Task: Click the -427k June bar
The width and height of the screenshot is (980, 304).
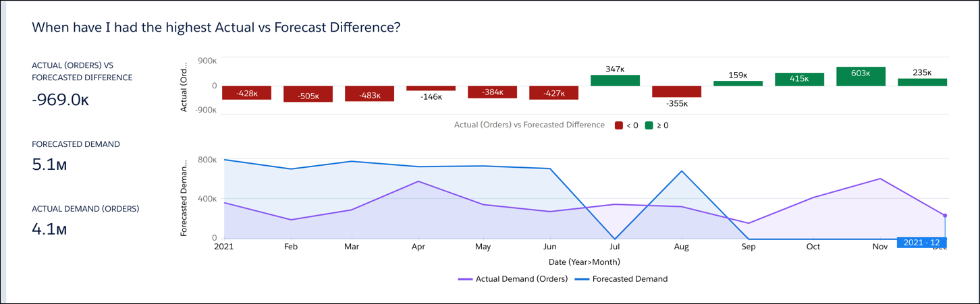Action: click(553, 93)
